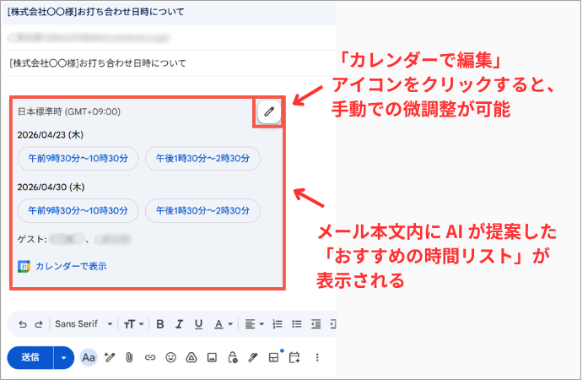Click the undo arrow in formatting bar
Viewport: 588px width, 380px height.
click(23, 323)
